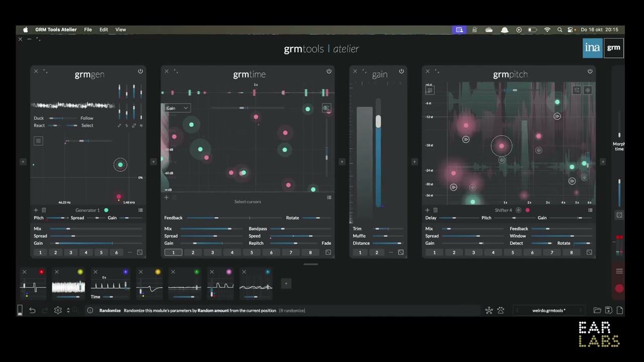Adjust the Muffle slider in gain module
This screenshot has width=644, height=362.
(388, 236)
